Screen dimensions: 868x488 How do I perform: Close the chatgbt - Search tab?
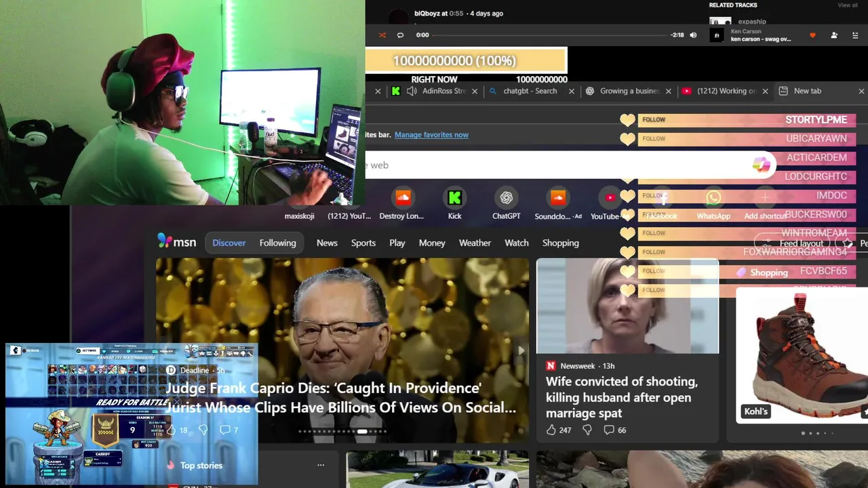(572, 91)
